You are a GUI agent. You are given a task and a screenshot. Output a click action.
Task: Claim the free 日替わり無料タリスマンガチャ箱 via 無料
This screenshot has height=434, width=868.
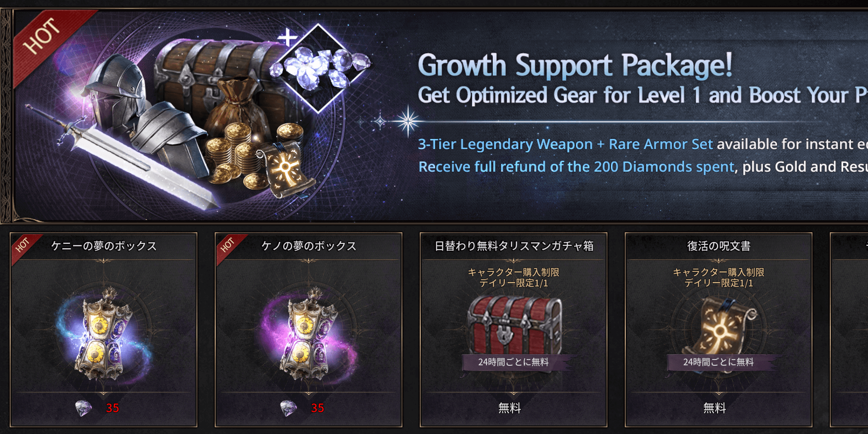click(510, 408)
